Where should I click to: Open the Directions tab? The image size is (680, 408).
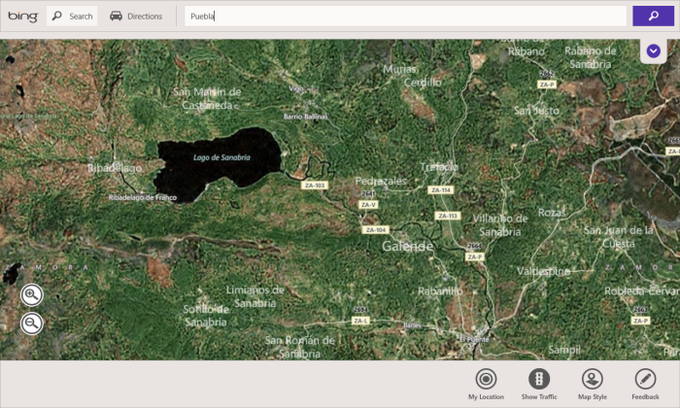(136, 16)
